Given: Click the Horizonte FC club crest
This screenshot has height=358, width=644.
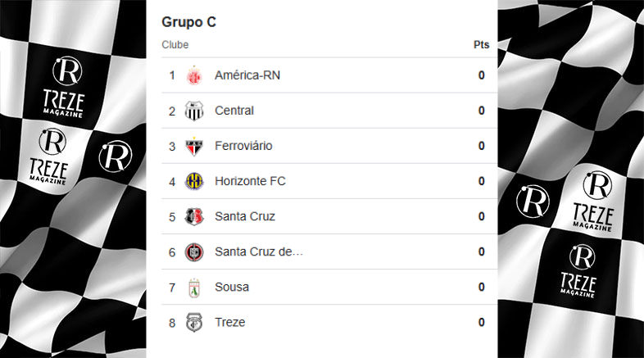Looking at the screenshot, I should 194,181.
